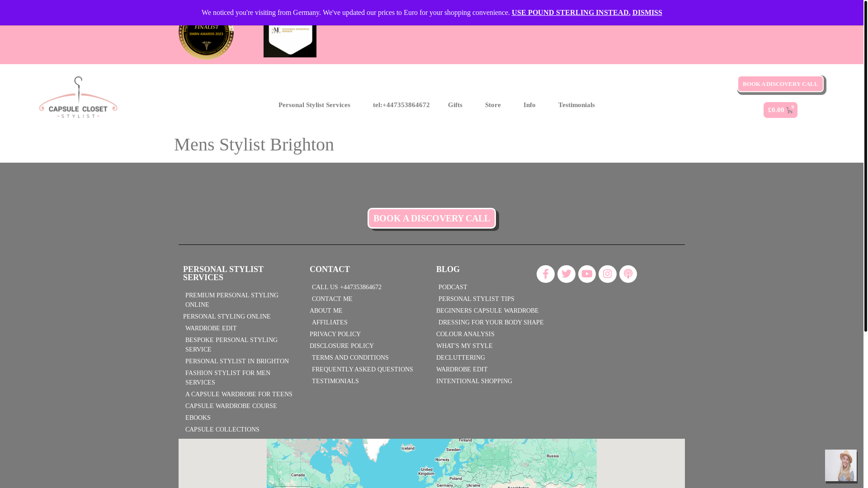This screenshot has width=868, height=488.
Task: Click the world map at page bottom
Action: 432,463
